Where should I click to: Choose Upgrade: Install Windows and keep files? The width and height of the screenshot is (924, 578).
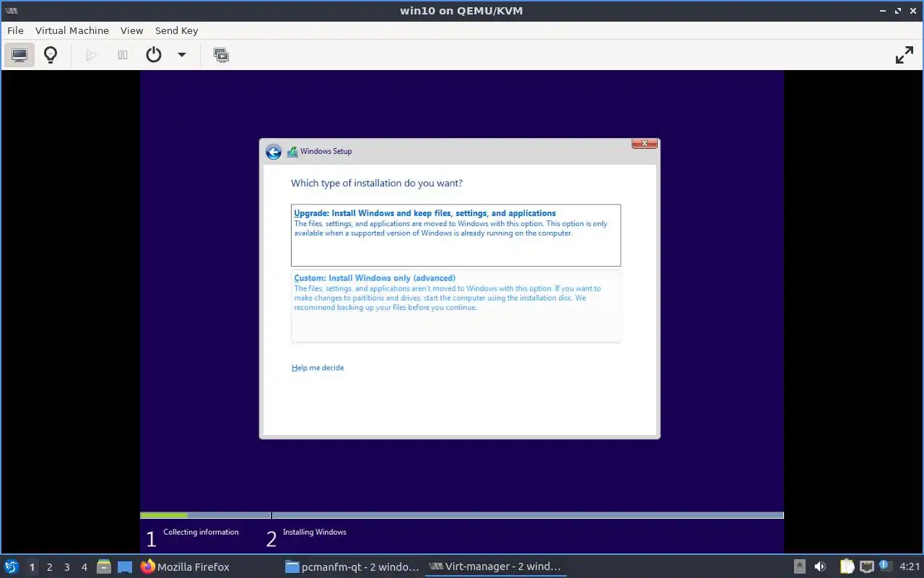tap(456, 235)
